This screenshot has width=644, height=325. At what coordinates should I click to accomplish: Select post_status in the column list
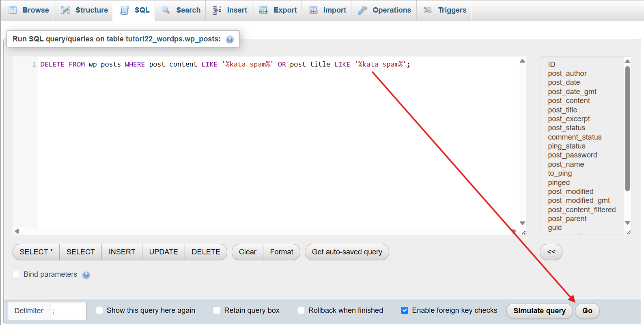tap(566, 128)
